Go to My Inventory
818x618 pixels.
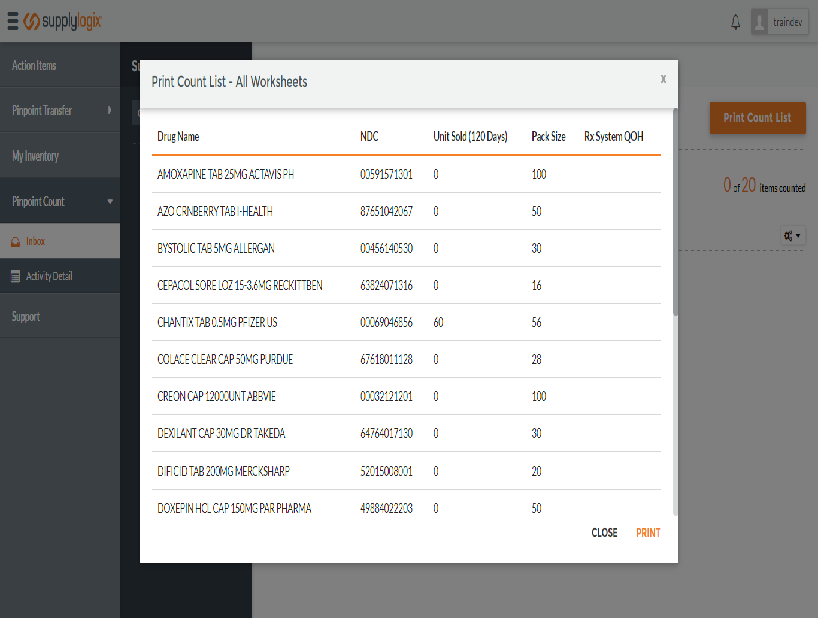coord(36,156)
